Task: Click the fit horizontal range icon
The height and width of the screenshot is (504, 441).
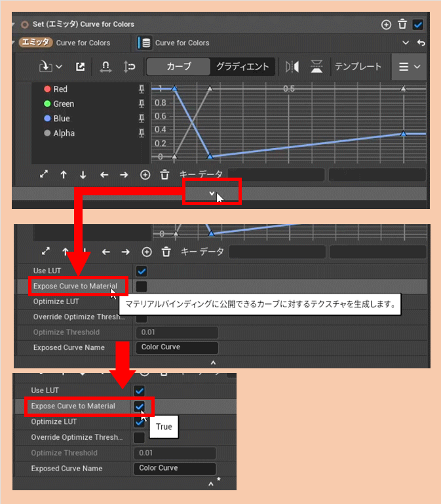Action: (105, 67)
